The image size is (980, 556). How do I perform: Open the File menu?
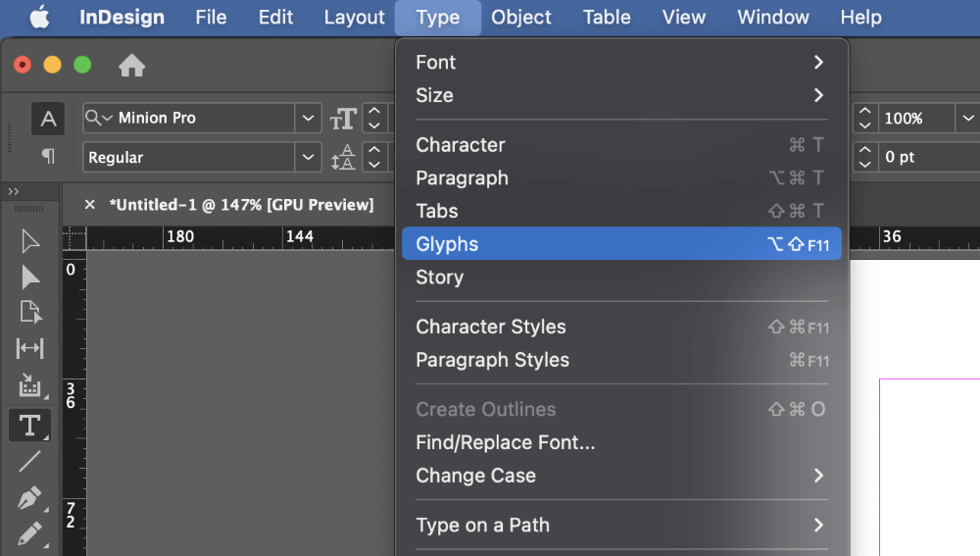point(211,17)
